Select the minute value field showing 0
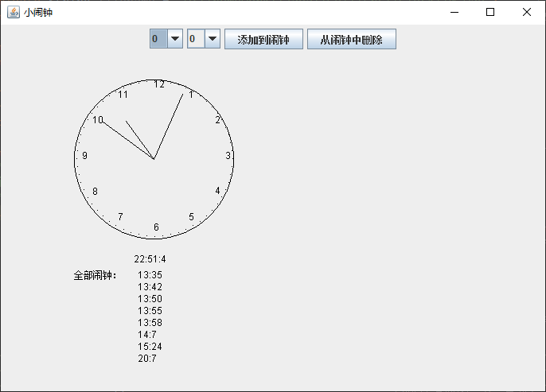Image resolution: width=546 pixels, height=392 pixels. [x=195, y=39]
